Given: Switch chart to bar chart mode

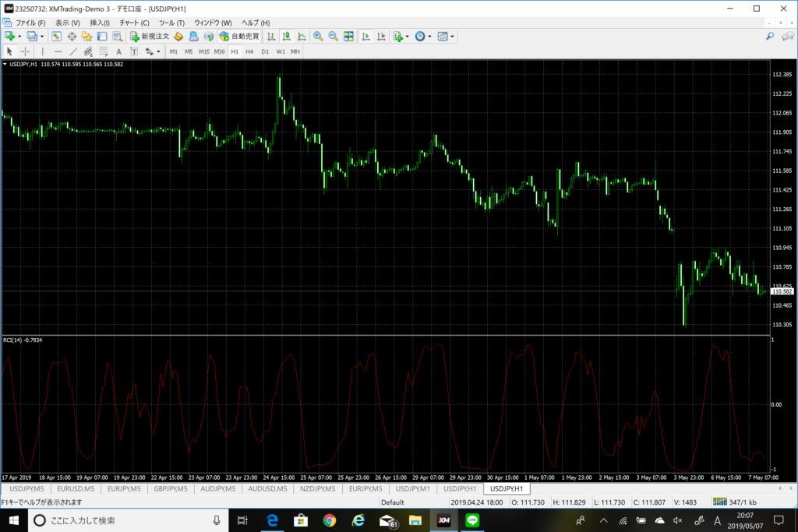Looking at the screenshot, I should click(x=271, y=36).
